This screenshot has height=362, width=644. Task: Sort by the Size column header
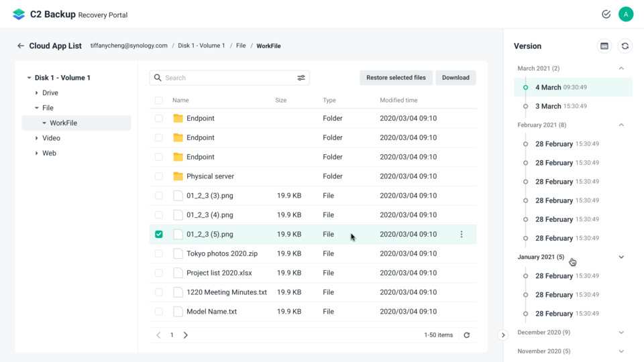281,100
